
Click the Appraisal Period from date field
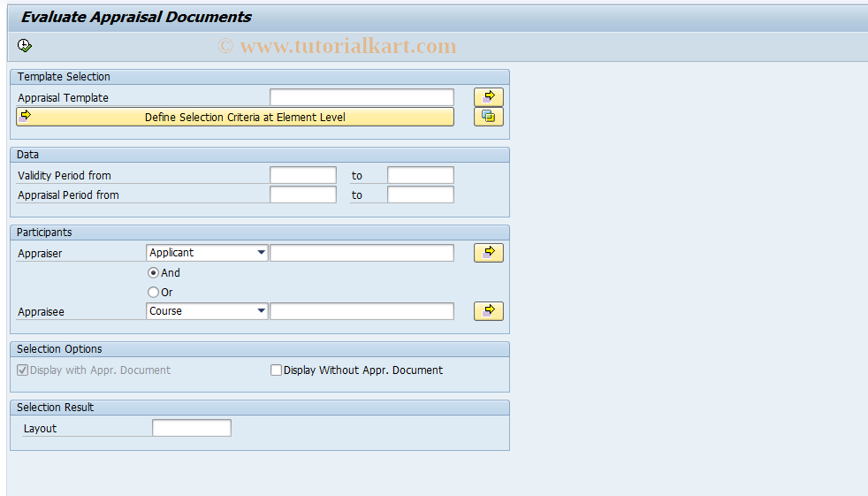click(x=303, y=195)
